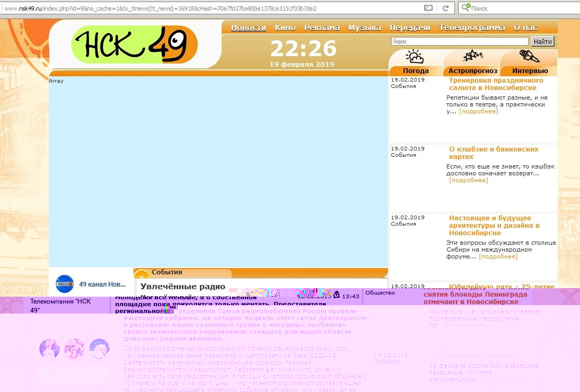Focus the Яндекс site search field

point(459,41)
